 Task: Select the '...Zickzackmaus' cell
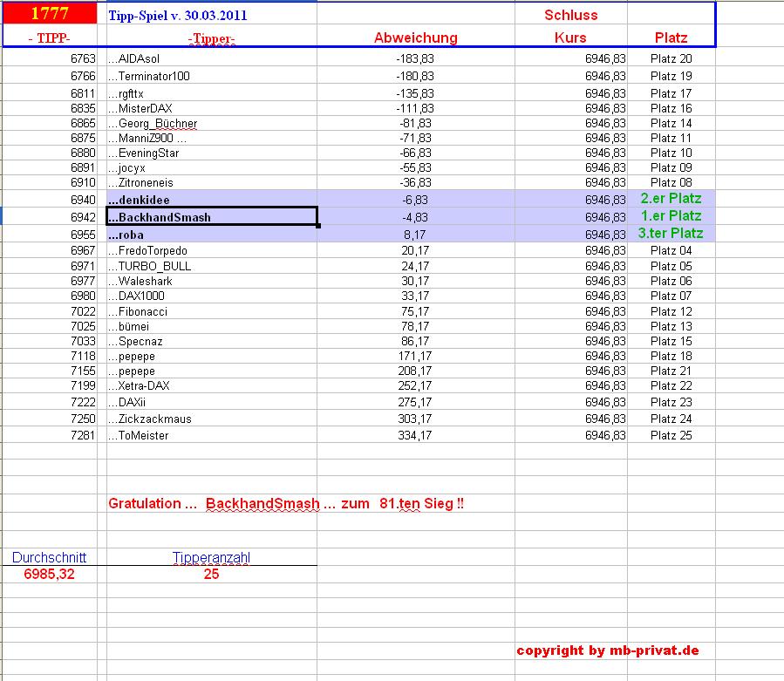[x=212, y=419]
